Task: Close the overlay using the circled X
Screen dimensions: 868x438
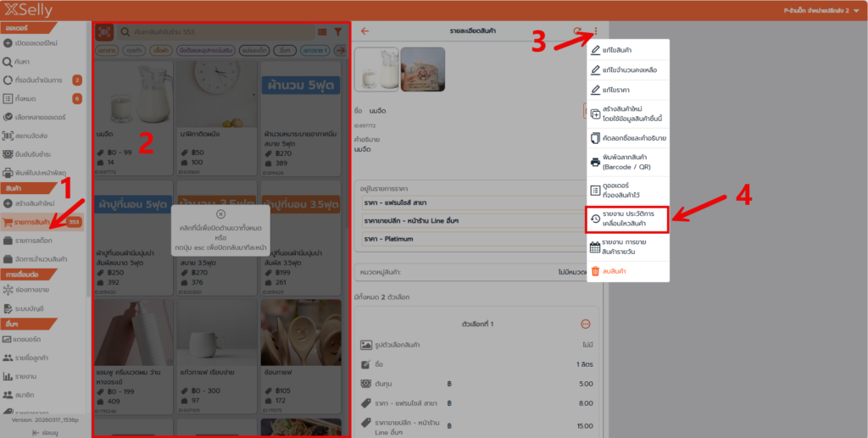Action: [x=220, y=214]
